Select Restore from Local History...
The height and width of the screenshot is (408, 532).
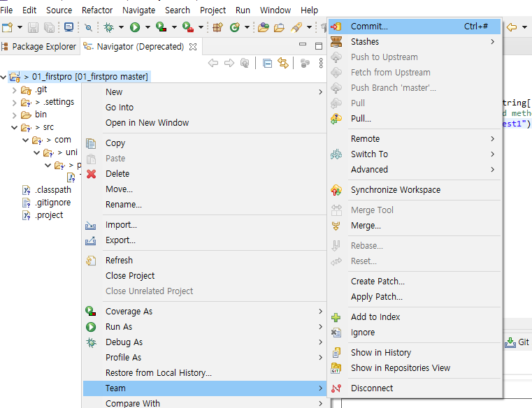(205, 373)
